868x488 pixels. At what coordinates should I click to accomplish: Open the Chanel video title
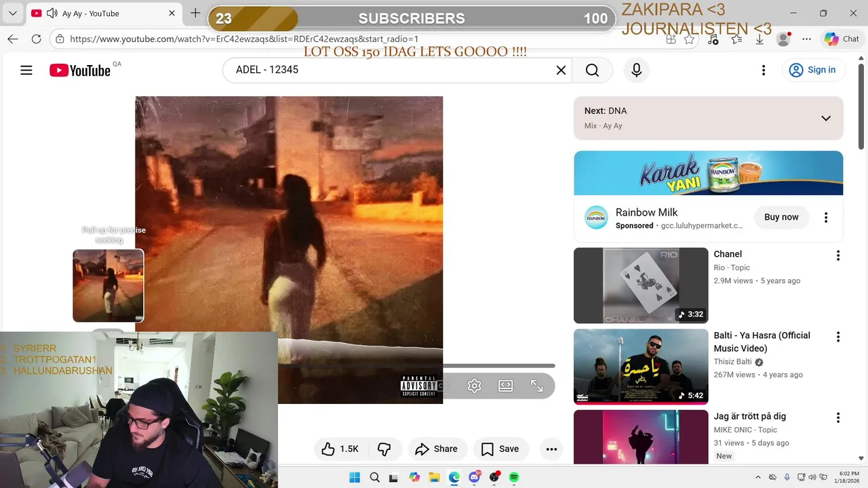point(728,254)
